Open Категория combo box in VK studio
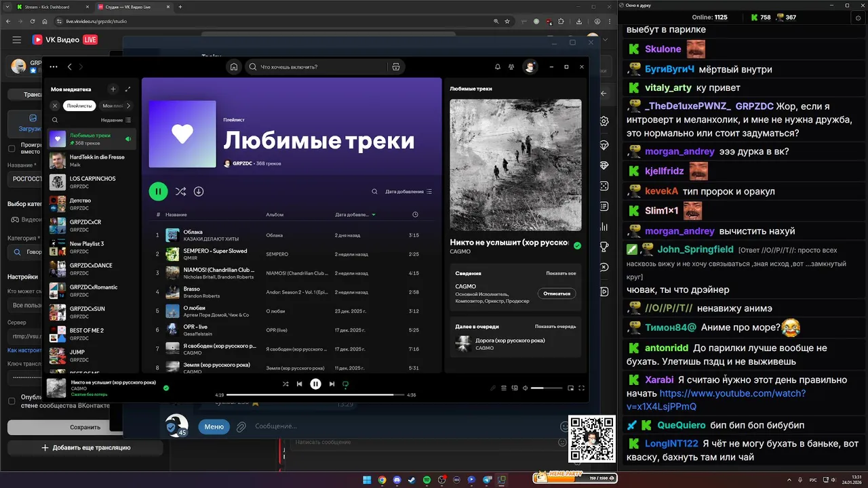 tap(24, 251)
